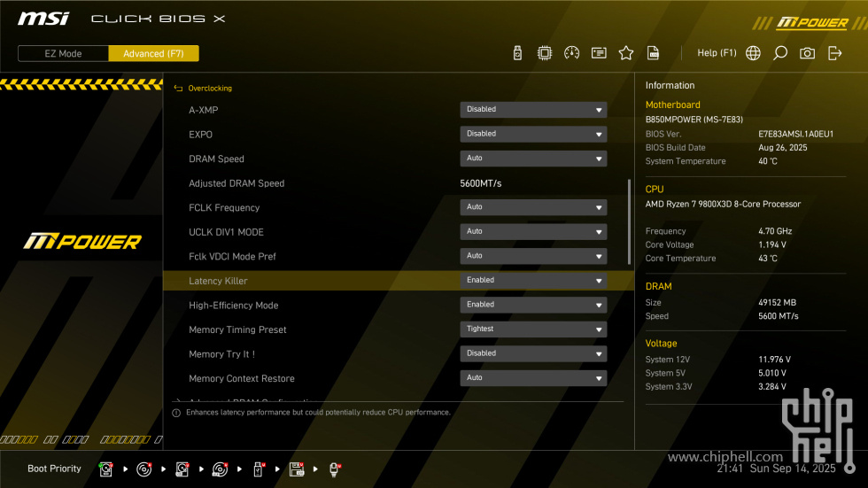
Task: Click BIOS version E7E83AMSI.1A0EU1
Action: tap(795, 134)
